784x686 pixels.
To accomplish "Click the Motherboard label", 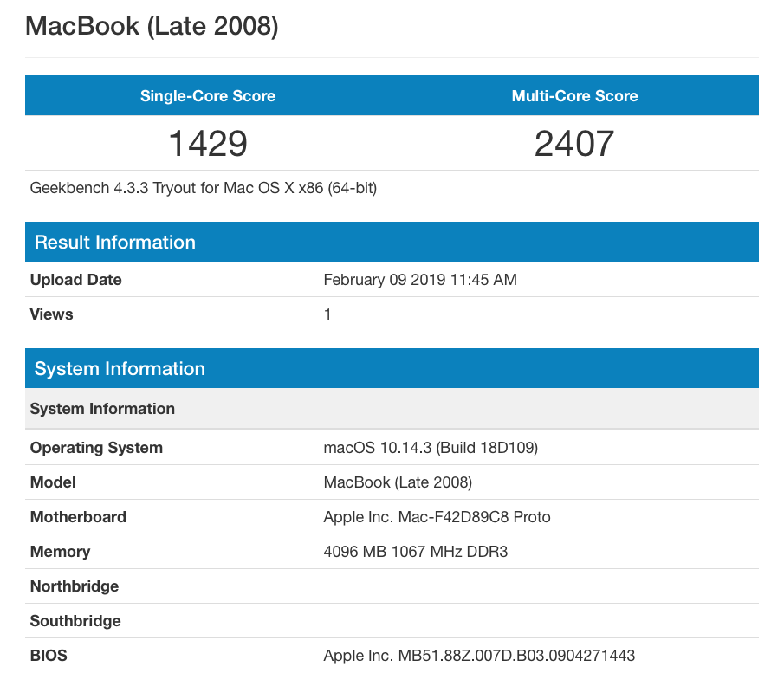I will 79,516.
